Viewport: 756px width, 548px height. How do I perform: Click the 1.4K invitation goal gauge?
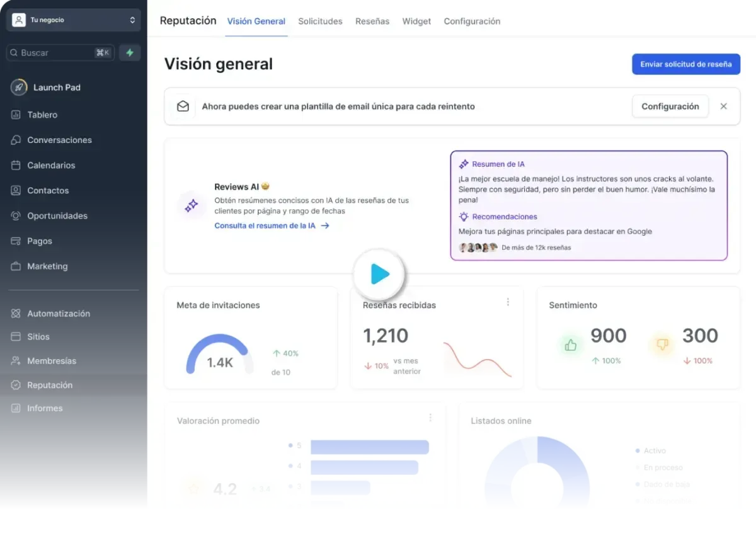[220, 355]
